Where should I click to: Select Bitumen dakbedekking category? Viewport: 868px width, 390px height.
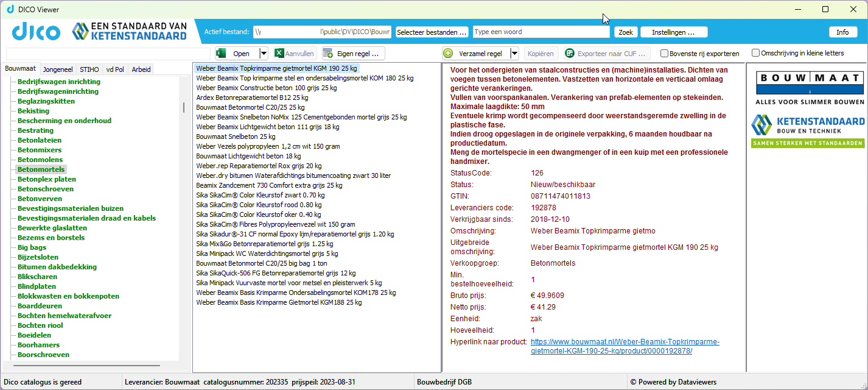[57, 267]
